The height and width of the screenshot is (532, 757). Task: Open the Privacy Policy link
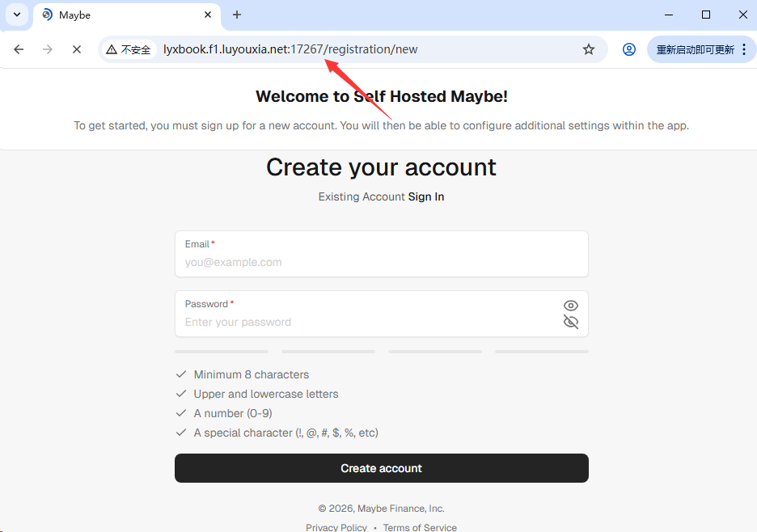tap(336, 527)
